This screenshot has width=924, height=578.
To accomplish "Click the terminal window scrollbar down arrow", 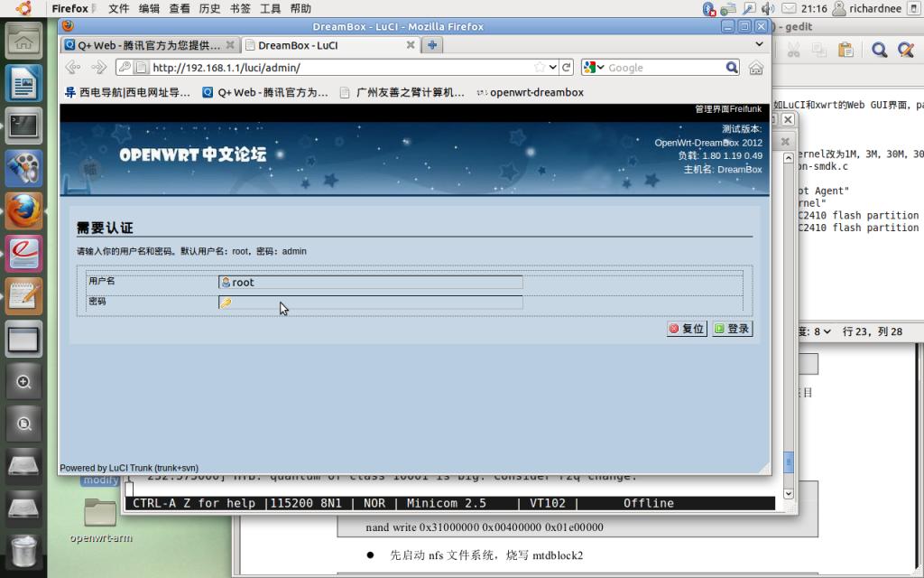I will click(789, 493).
